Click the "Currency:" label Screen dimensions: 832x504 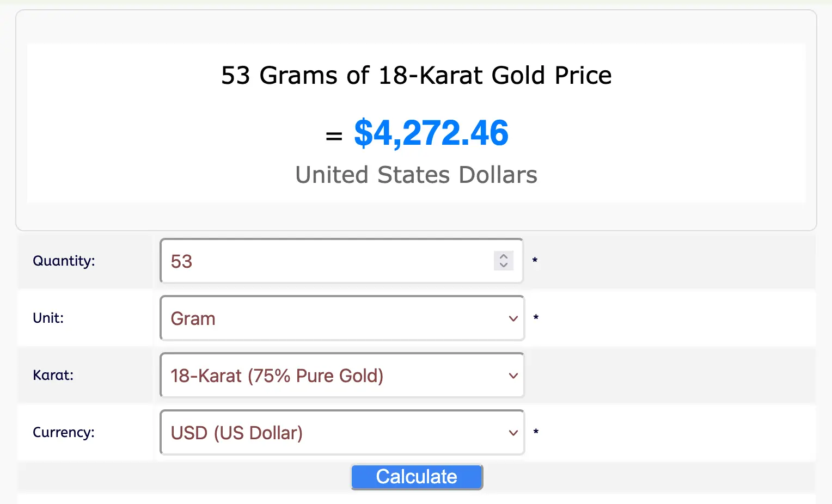pyautogui.click(x=64, y=432)
